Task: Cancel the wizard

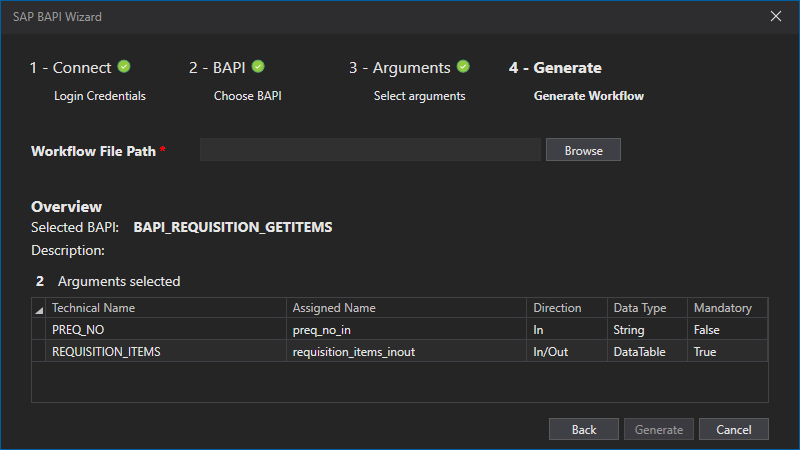Action: 734,430
